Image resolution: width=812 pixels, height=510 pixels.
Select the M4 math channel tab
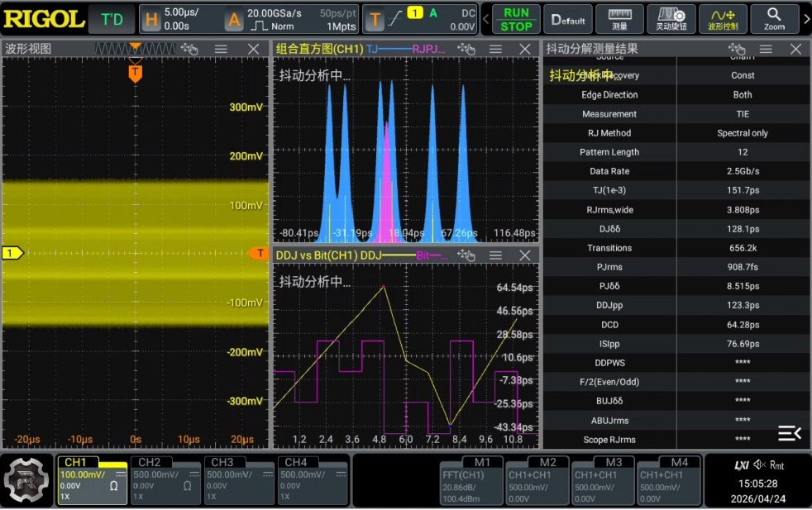pyautogui.click(x=668, y=480)
